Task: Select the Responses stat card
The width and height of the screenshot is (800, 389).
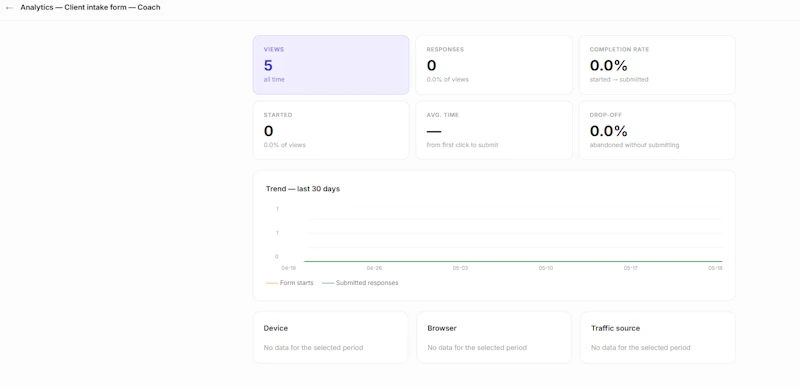Action: pyautogui.click(x=494, y=65)
